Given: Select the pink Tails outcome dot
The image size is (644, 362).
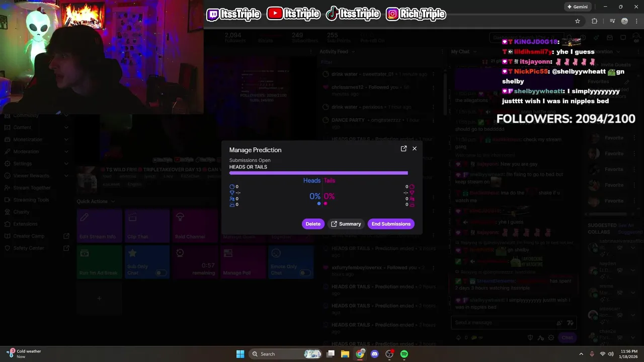Looking at the screenshot, I should (326, 204).
